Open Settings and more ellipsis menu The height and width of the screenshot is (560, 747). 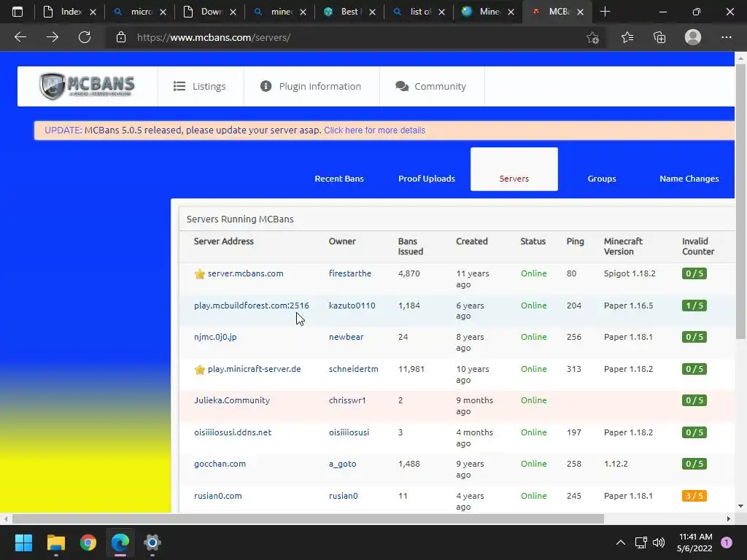click(x=726, y=37)
